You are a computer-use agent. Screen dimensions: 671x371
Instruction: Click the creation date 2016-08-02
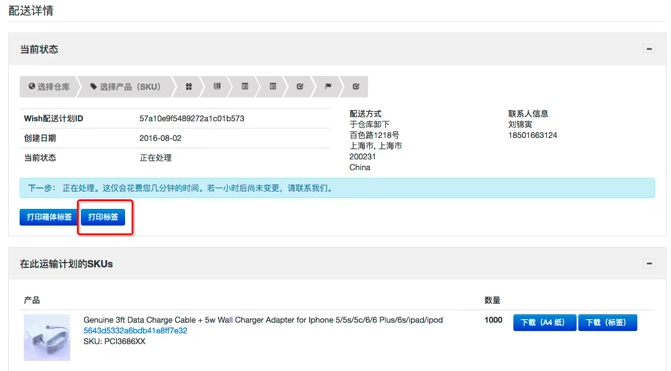point(160,138)
